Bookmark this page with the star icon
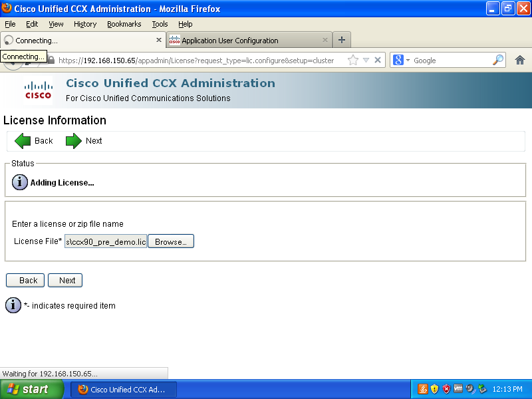The width and height of the screenshot is (532, 399). coord(353,60)
